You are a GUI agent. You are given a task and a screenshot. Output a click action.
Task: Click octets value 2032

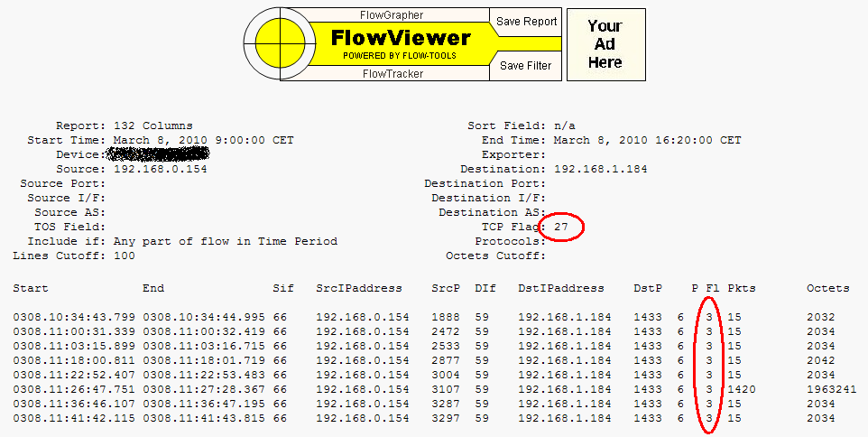click(x=820, y=317)
